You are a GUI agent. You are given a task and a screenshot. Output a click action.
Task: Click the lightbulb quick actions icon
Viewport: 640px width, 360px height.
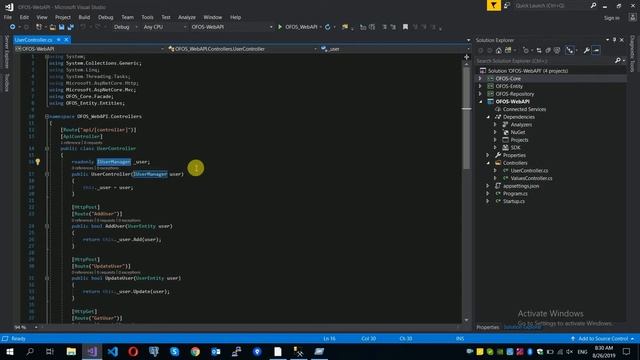[38, 162]
